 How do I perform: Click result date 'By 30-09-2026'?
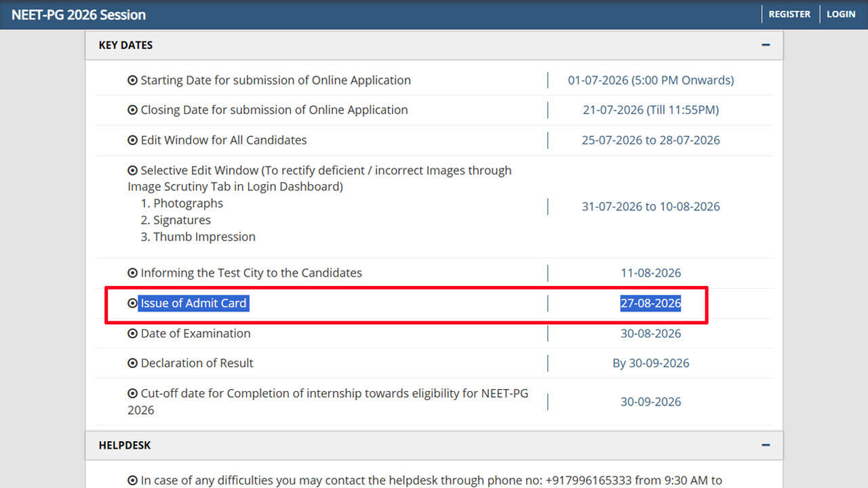[x=651, y=363]
